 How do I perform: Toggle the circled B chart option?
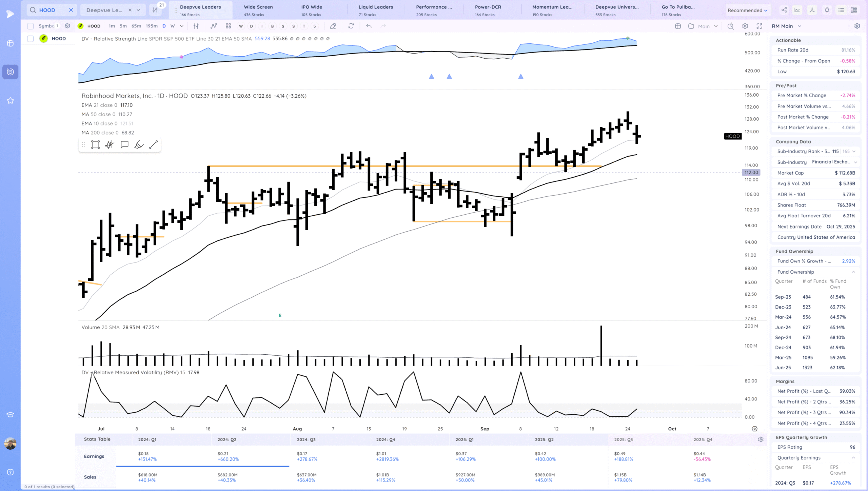272,26
